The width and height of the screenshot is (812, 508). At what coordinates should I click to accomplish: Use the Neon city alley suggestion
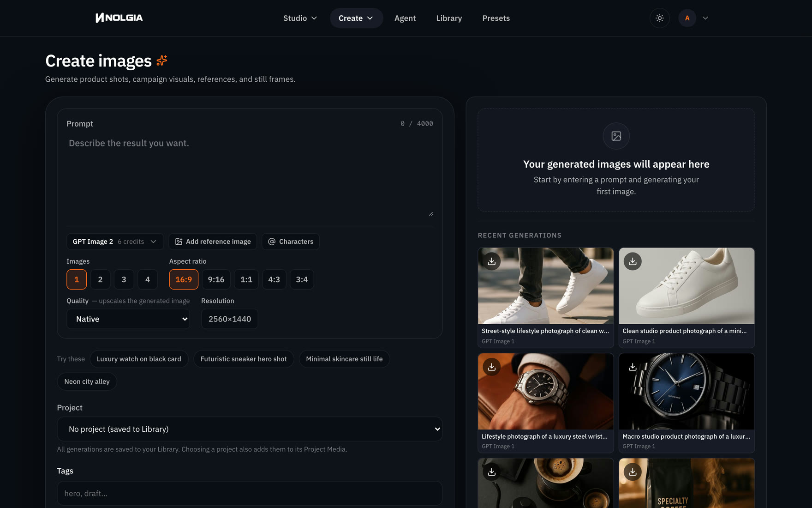pos(87,381)
